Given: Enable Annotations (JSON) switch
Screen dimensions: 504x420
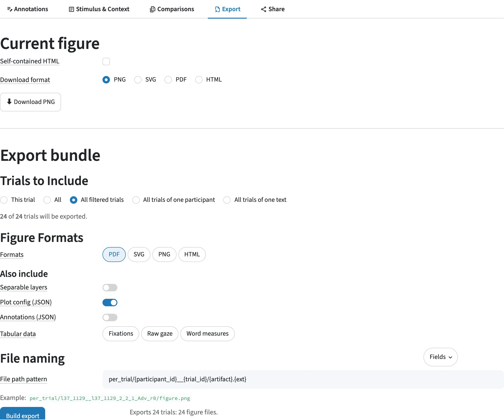Looking at the screenshot, I should click(110, 317).
